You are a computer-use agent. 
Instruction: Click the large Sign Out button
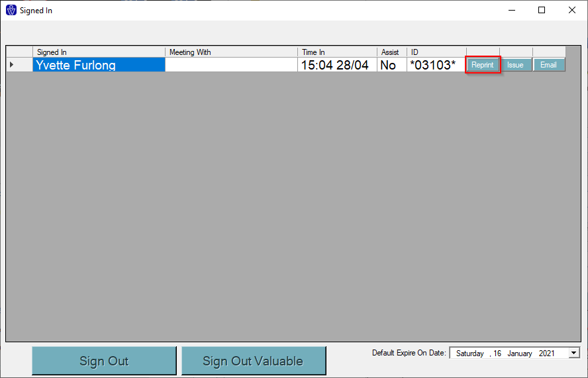click(x=104, y=361)
